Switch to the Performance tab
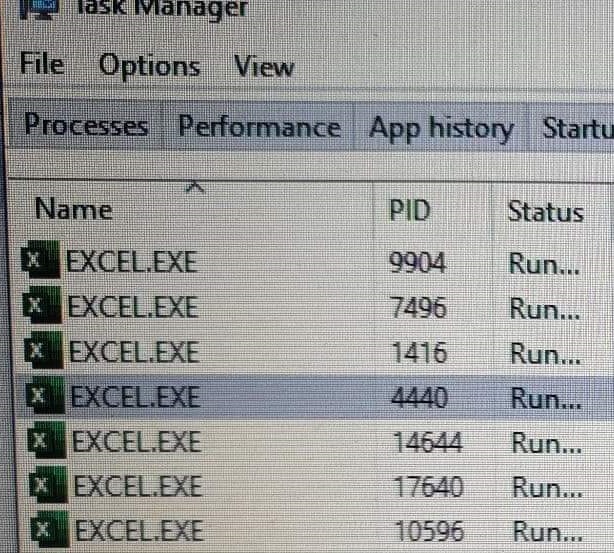This screenshot has height=553, width=614. pyautogui.click(x=260, y=127)
